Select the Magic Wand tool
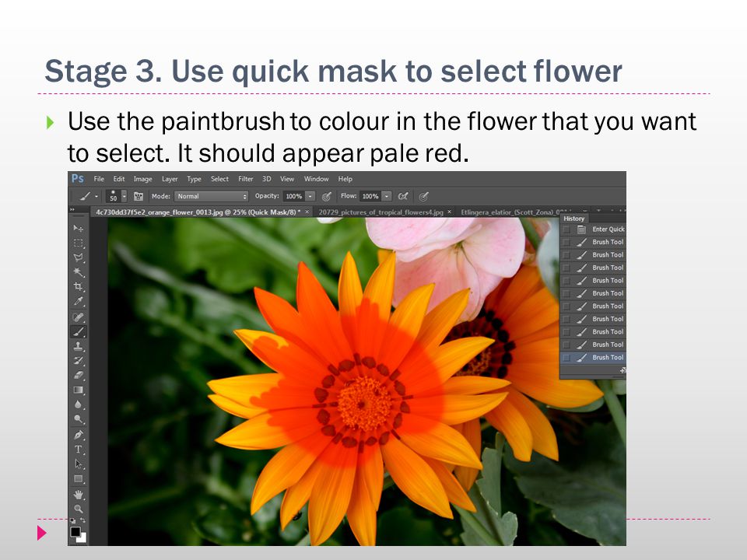Viewport: 747px width, 560px height. click(79, 272)
